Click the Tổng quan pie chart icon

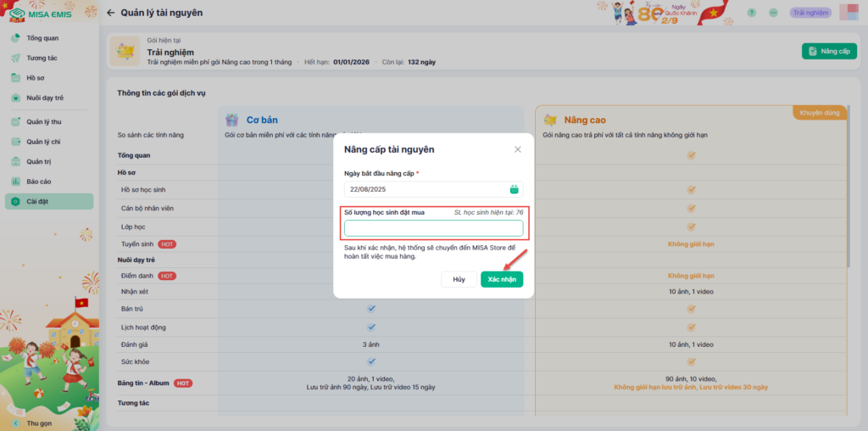click(x=16, y=38)
